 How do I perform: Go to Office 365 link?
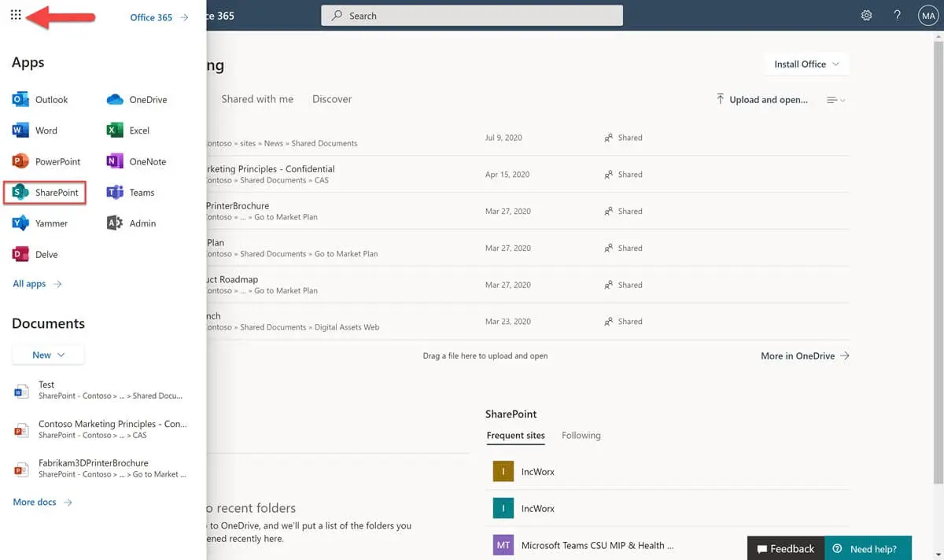[159, 17]
